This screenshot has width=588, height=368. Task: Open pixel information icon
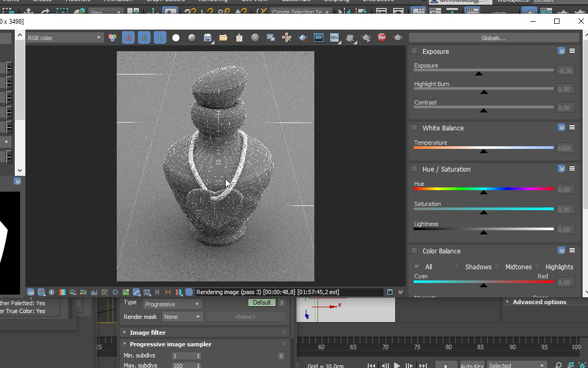click(52, 292)
